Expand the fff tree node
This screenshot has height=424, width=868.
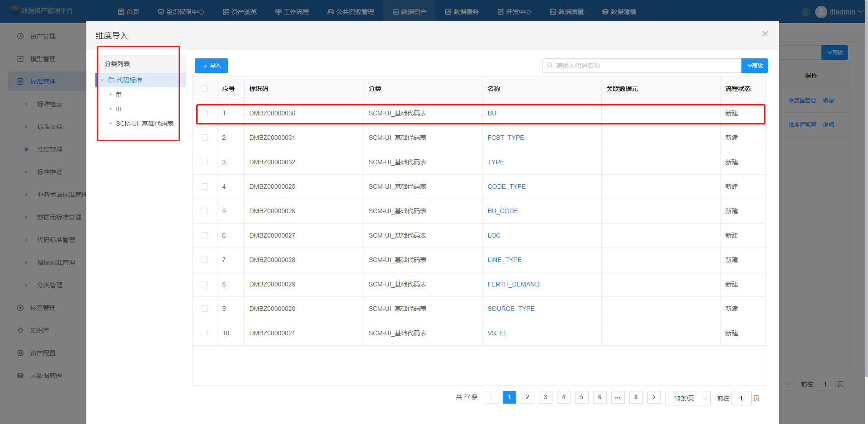110,95
